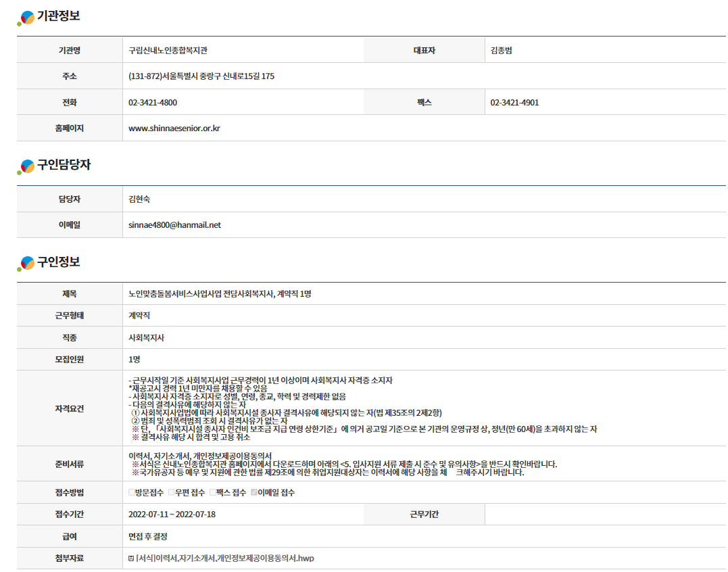728x572 pixels.
Task: Click the 준비서류 row label
Action: tap(70, 464)
